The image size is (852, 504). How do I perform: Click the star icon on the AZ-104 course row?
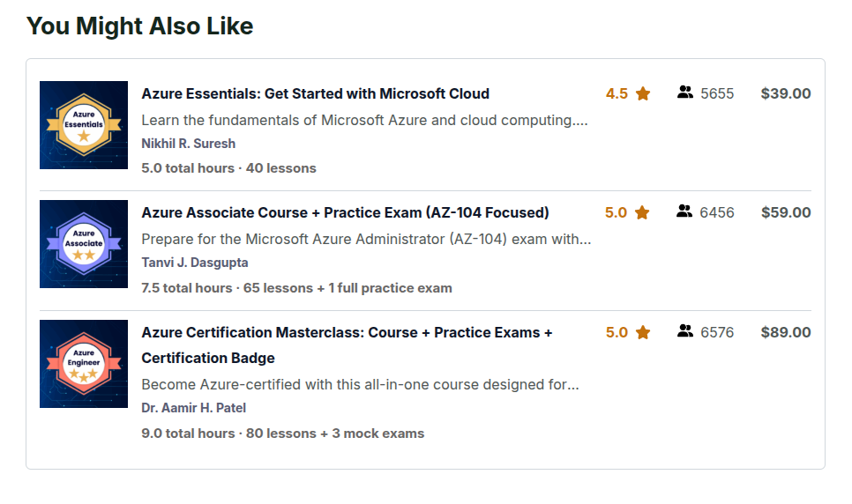642,212
